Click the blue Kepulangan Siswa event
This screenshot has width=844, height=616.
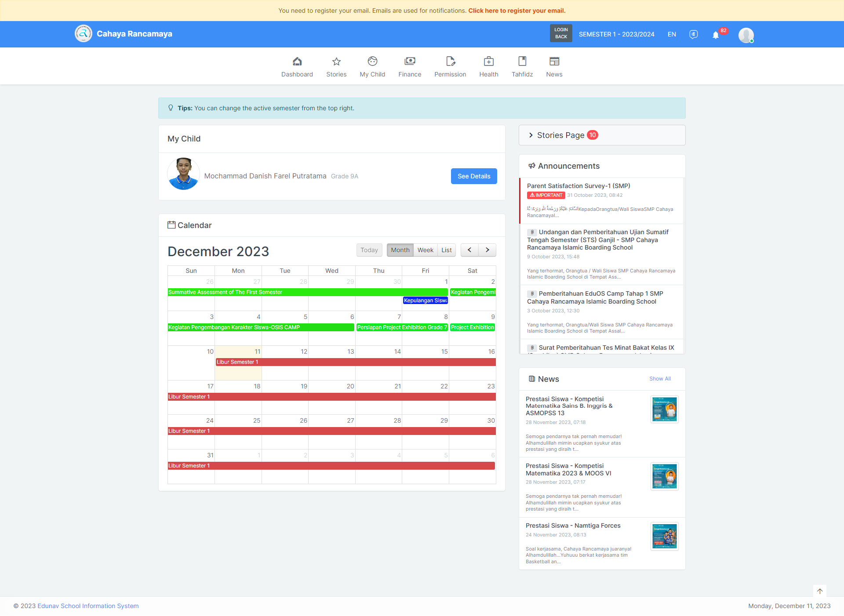425,301
